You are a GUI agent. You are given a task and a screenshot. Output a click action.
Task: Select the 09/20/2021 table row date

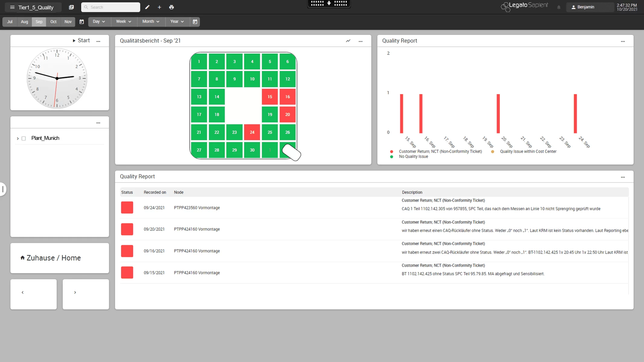point(154,229)
